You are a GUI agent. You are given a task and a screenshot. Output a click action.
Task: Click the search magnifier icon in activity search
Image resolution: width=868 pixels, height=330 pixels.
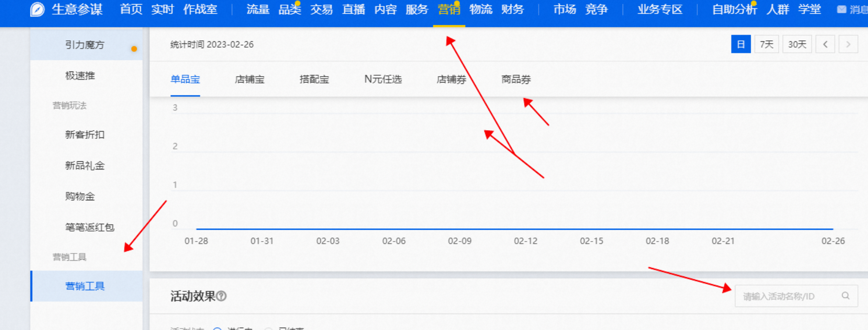pos(846,296)
